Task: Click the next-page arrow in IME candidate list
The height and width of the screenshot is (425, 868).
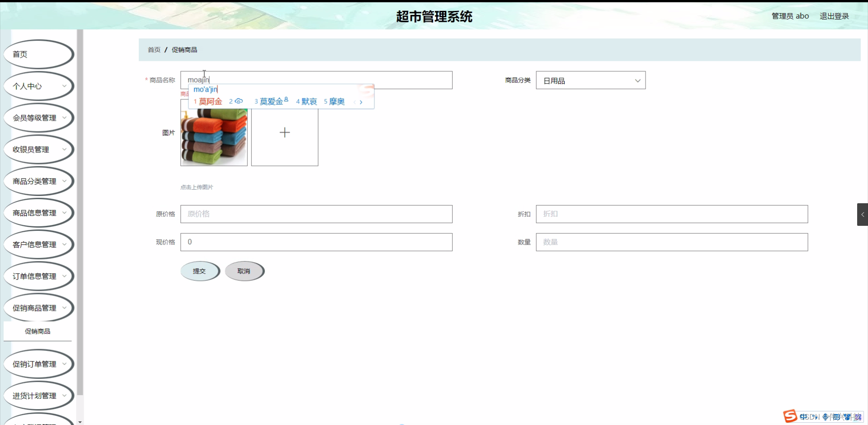Action: [361, 102]
